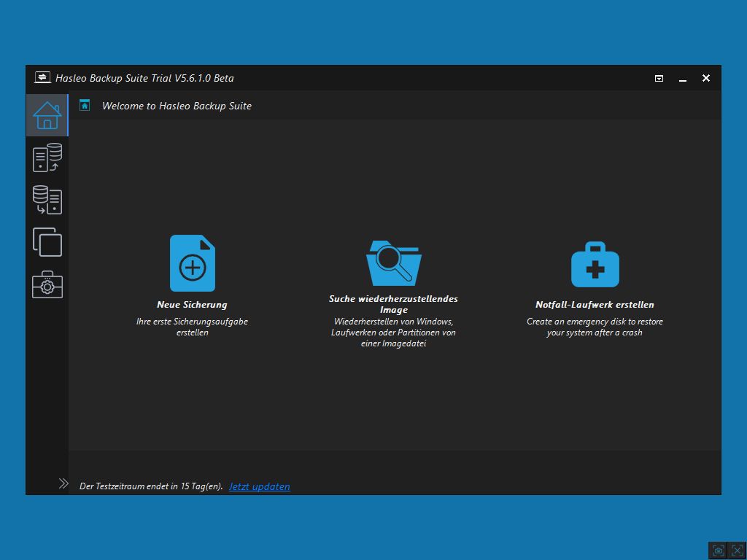
Task: Open the Backup section sidebar icon
Action: tap(47, 157)
